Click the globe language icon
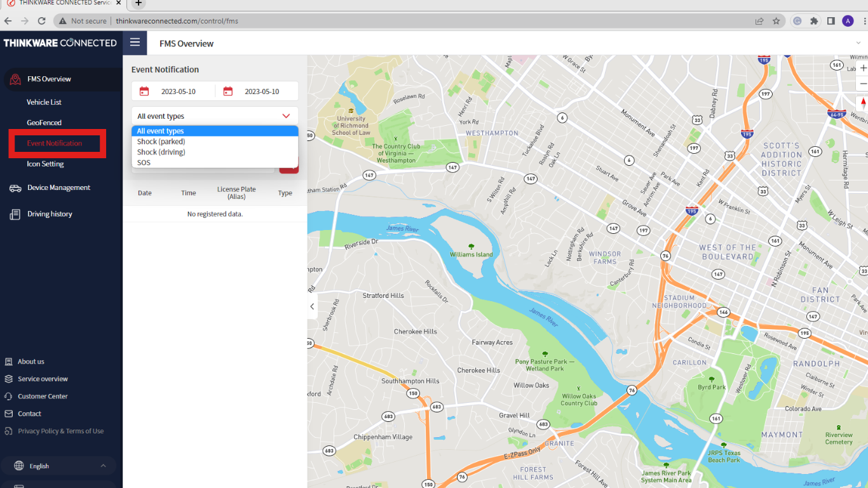 19,466
